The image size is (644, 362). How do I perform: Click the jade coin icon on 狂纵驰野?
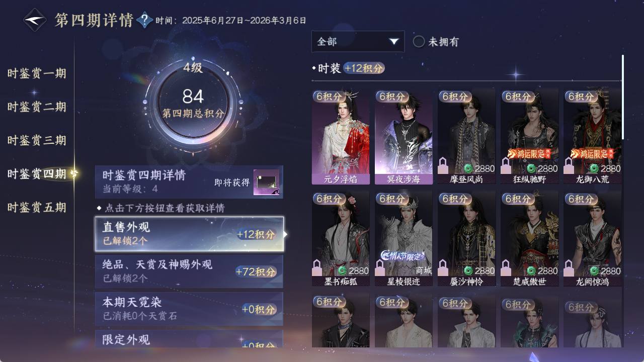click(531, 168)
